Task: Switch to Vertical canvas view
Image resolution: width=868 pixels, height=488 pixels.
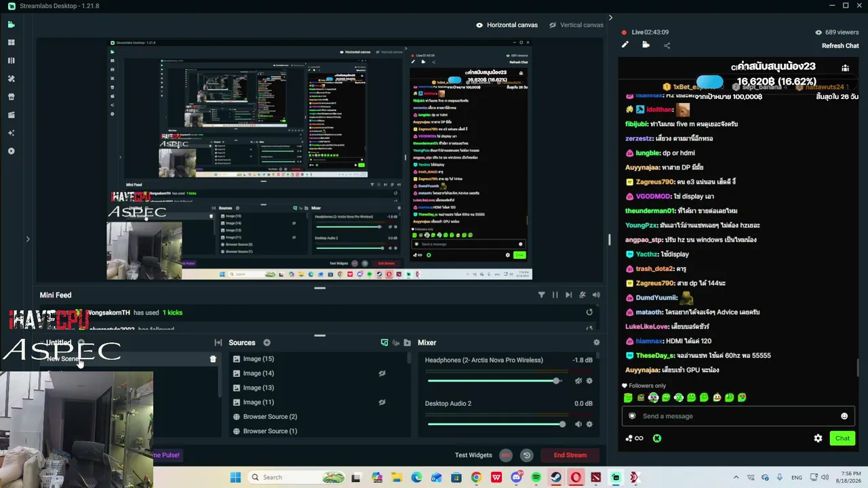Action: [x=576, y=25]
